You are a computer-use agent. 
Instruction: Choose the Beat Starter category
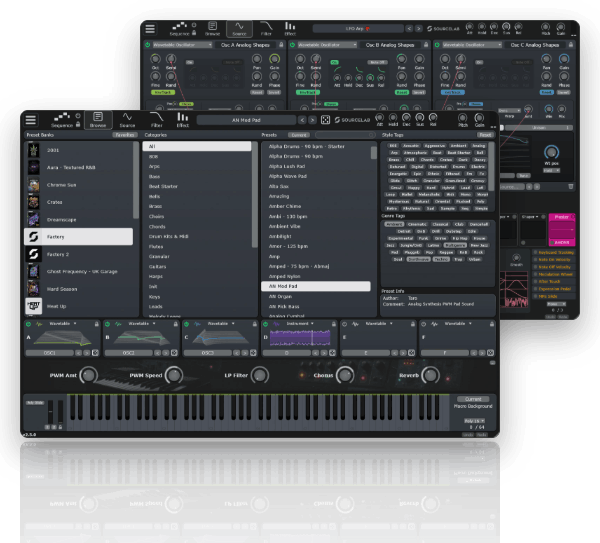197,186
